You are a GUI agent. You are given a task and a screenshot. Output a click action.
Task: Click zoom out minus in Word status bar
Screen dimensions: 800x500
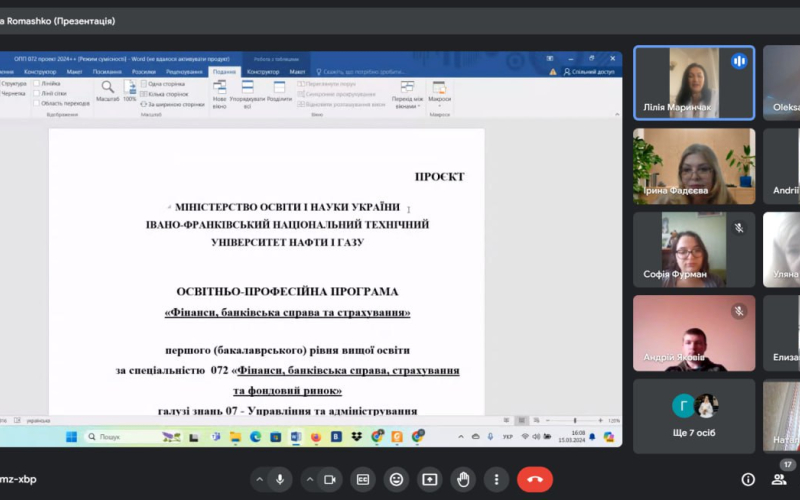tap(547, 420)
